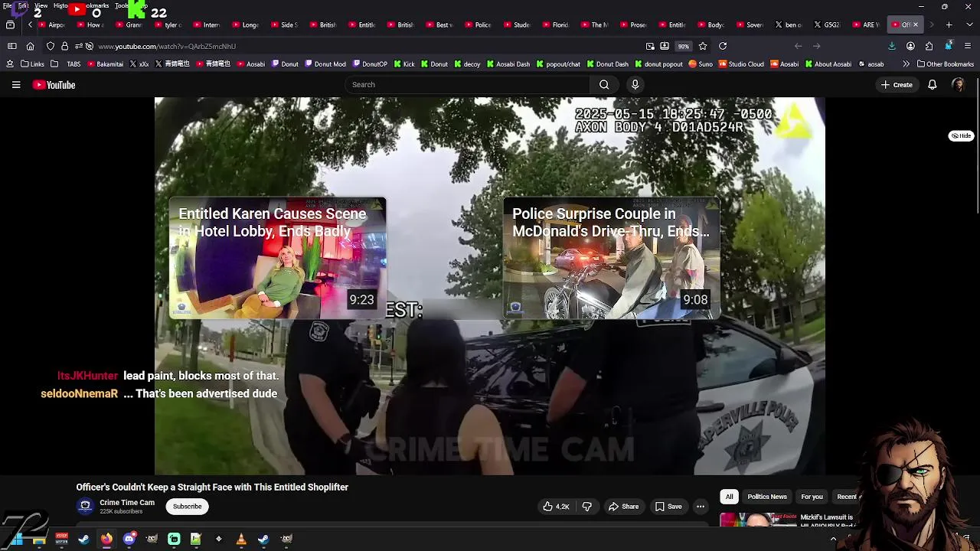Hide the end screen with Hide button

(961, 135)
